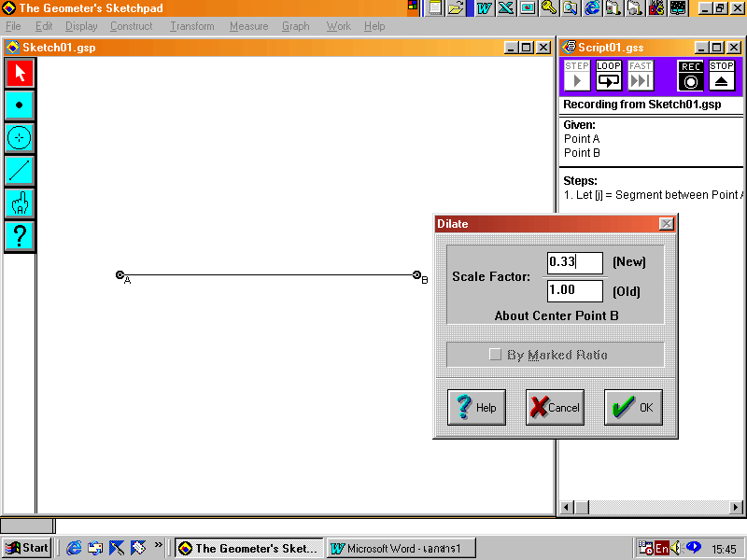This screenshot has width=747, height=560.
Task: Launch Microsoft Excel from shortcut bar
Action: point(506,8)
